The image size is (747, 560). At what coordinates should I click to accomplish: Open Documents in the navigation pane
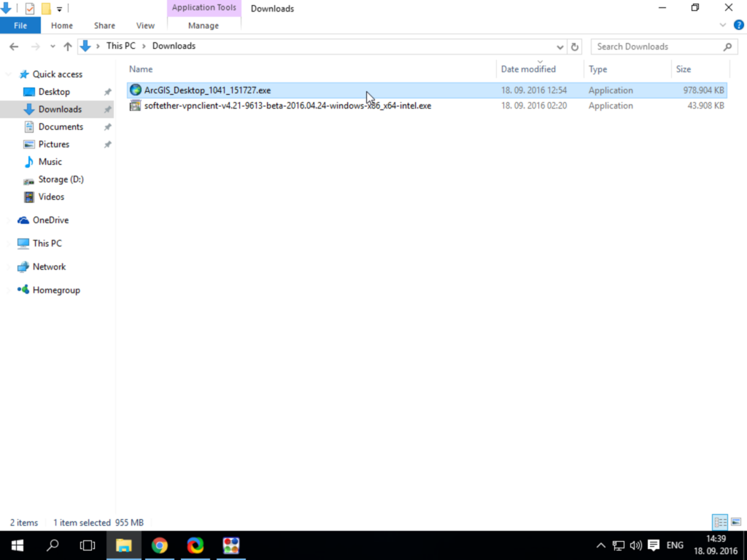61,127
